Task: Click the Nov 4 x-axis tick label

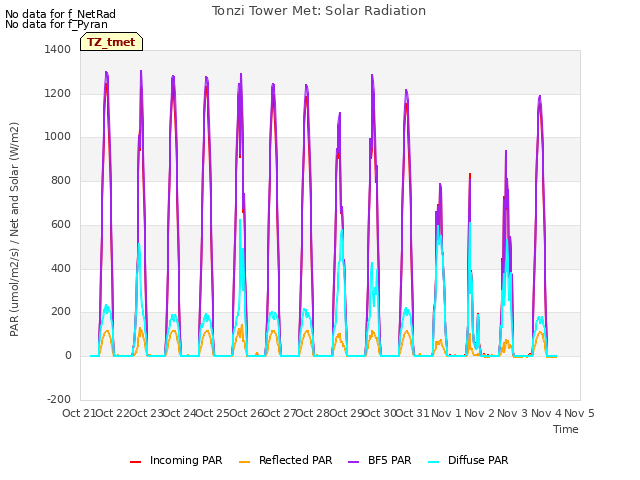Action: (x=546, y=413)
